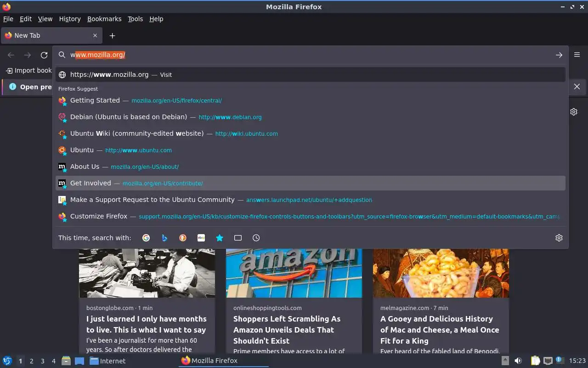Open a new tab with plus button

click(112, 35)
